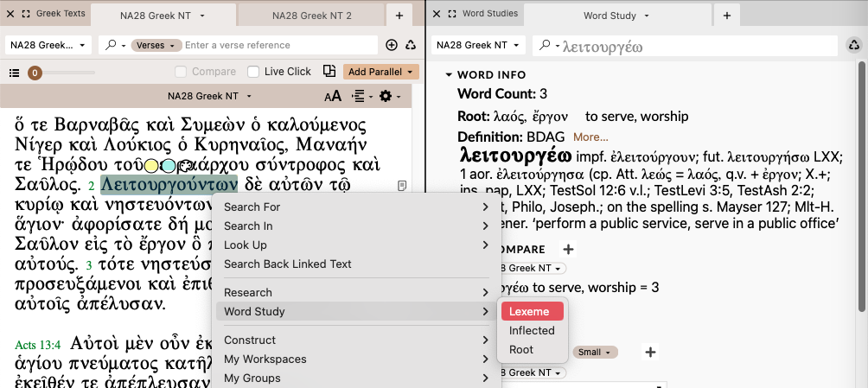Click the verse range slider handle
The height and width of the screenshot is (388, 868).
coord(35,73)
